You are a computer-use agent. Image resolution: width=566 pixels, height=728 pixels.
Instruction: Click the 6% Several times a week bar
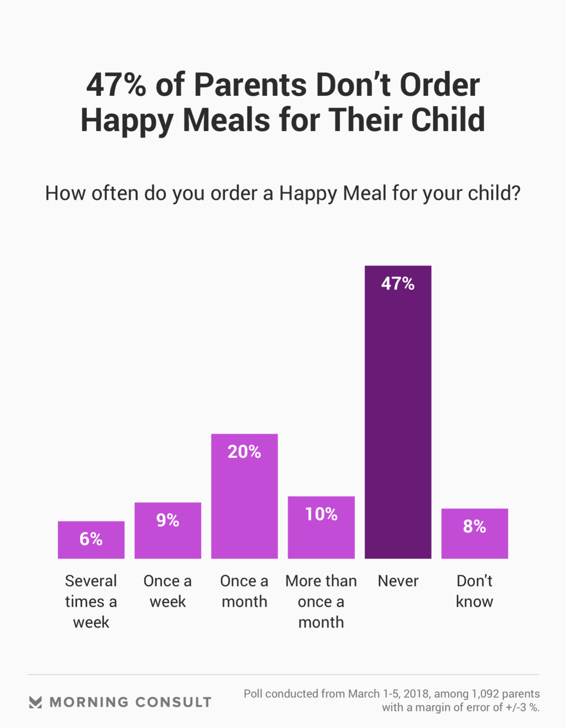click(x=91, y=540)
